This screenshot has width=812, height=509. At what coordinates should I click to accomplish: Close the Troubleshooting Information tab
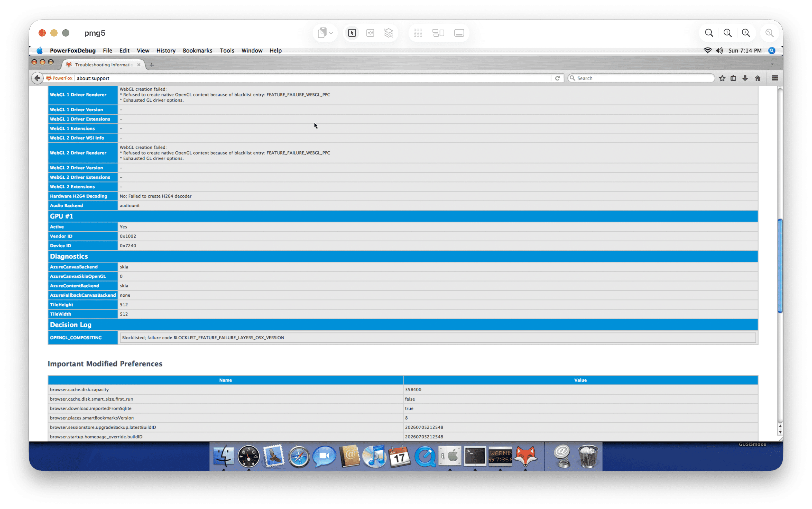[x=139, y=65]
